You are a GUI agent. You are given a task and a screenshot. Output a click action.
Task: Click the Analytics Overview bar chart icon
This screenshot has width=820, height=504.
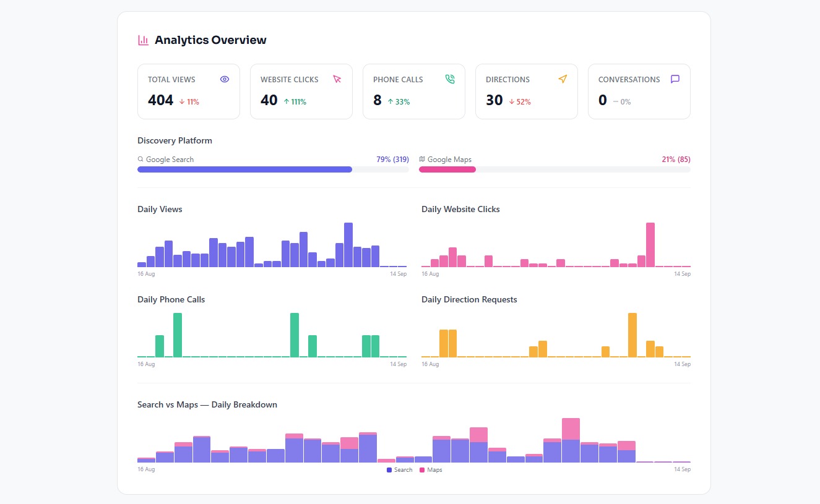tap(143, 40)
